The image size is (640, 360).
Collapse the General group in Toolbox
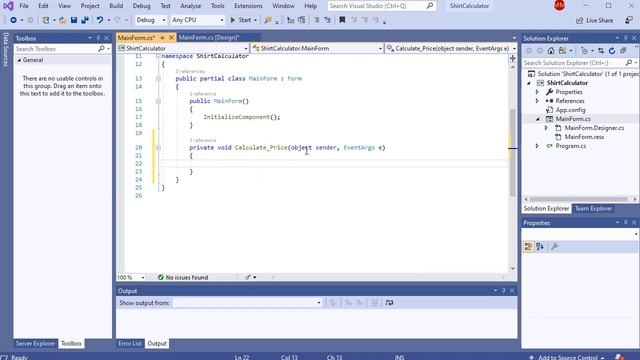click(19, 60)
